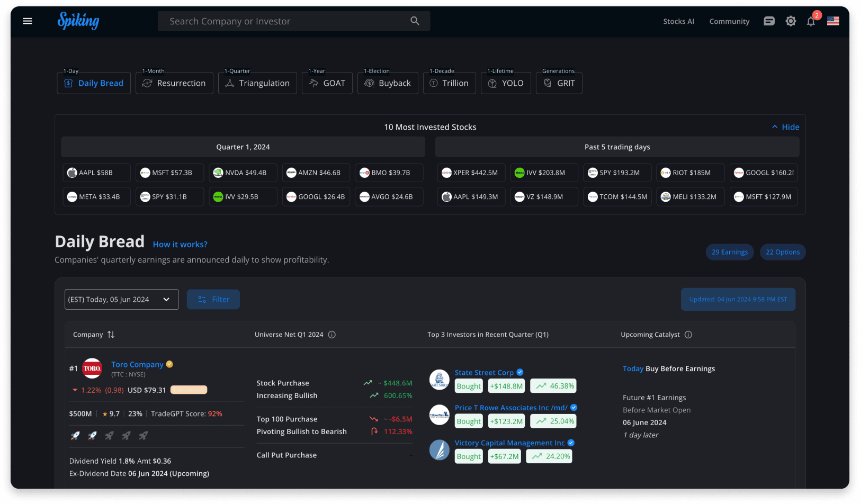Switch to GOAT tab
The image size is (860, 504).
click(327, 83)
